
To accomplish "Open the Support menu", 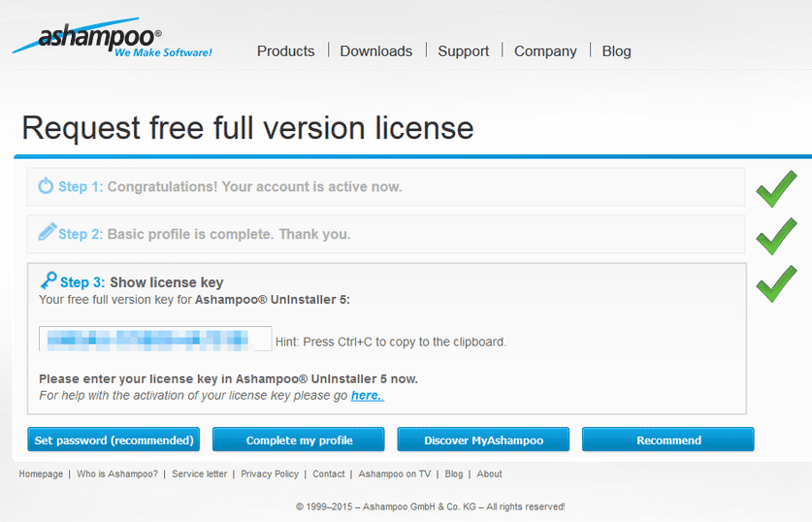I will coord(463,51).
